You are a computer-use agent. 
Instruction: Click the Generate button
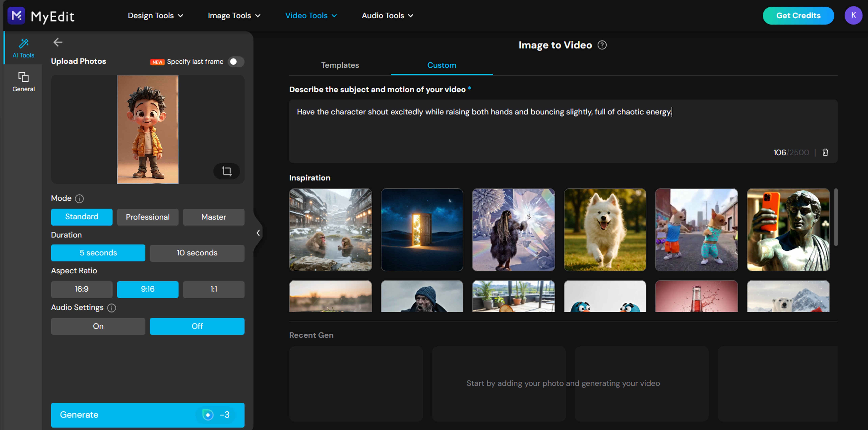coord(148,415)
